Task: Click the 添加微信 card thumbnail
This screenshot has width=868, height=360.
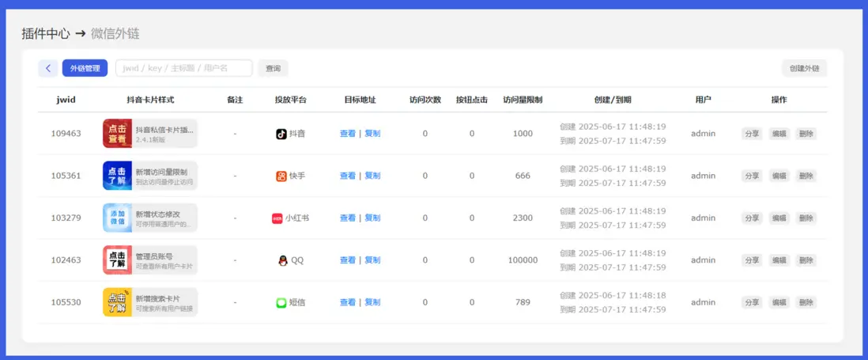Action: (x=117, y=218)
